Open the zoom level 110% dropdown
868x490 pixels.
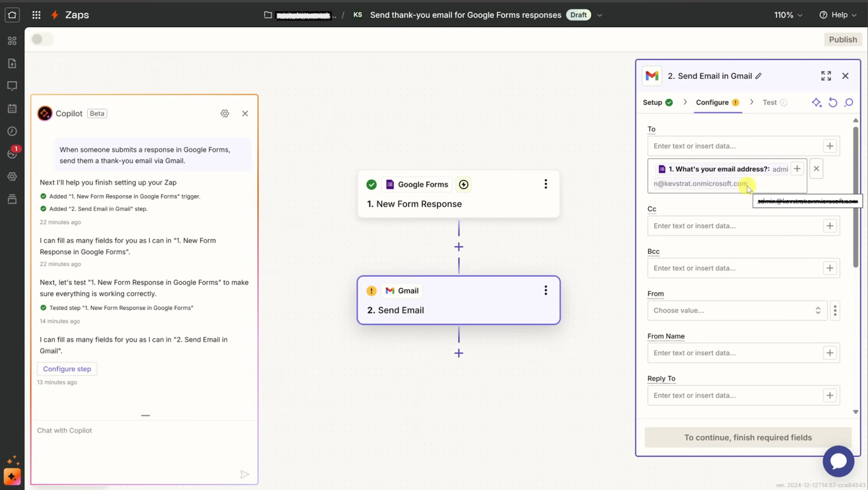coord(788,15)
